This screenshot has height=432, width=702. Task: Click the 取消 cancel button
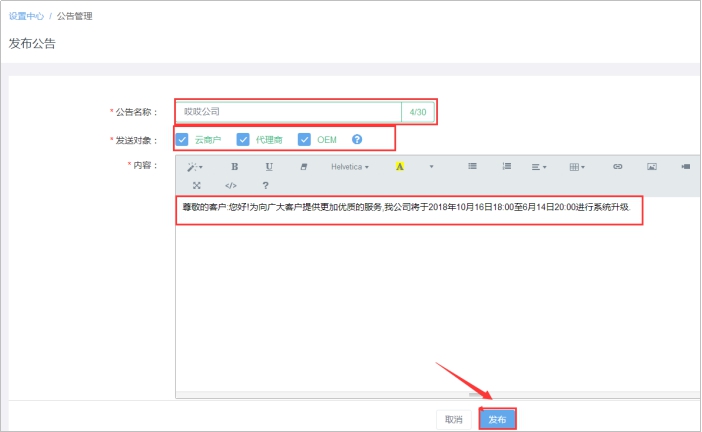tap(454, 419)
